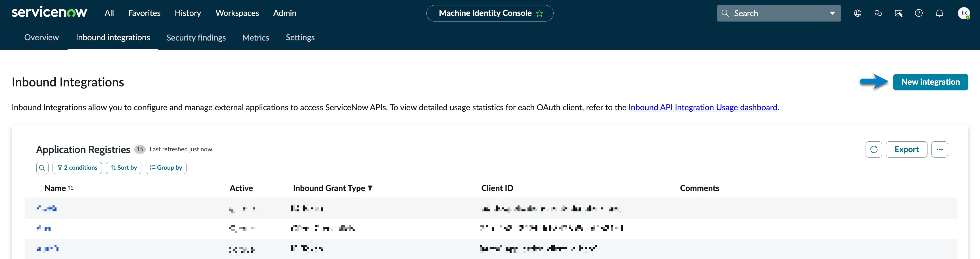Click the 15 record count badge
The image size is (980, 259).
[x=140, y=149]
